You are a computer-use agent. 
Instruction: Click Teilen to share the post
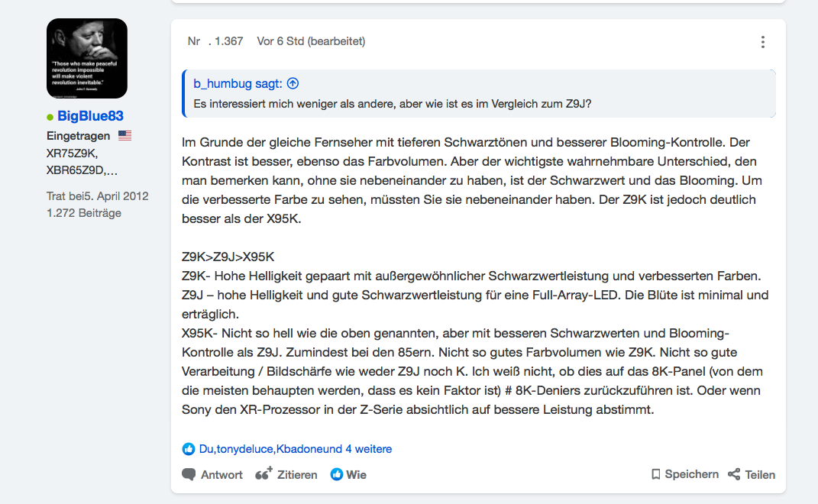click(760, 475)
